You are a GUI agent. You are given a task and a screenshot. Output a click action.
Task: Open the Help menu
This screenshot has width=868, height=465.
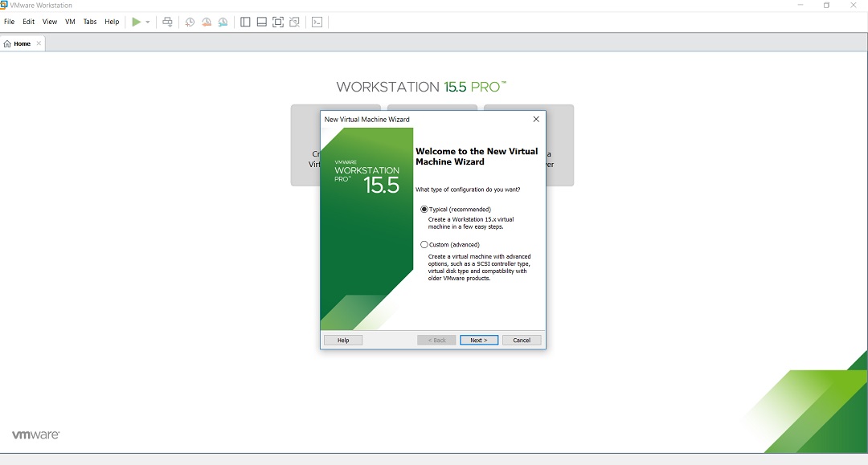112,22
